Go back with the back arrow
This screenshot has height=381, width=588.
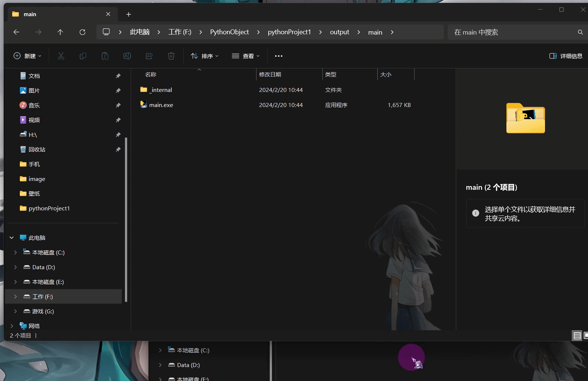(x=16, y=32)
